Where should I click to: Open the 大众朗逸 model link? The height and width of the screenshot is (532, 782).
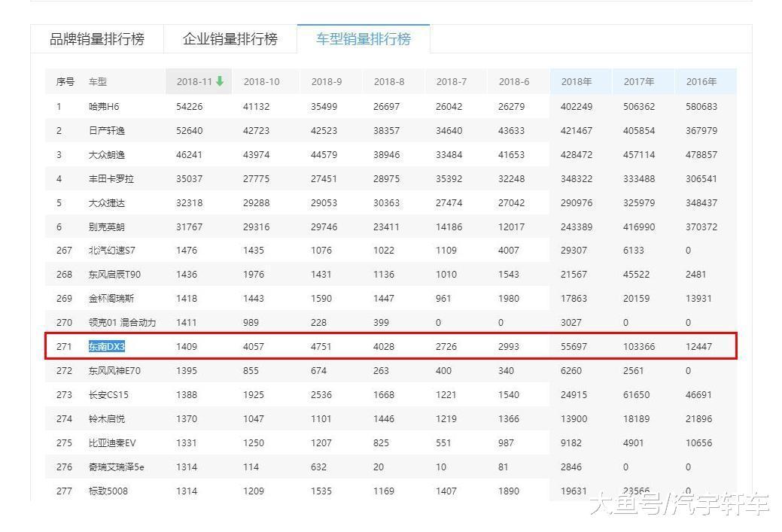pos(107,155)
